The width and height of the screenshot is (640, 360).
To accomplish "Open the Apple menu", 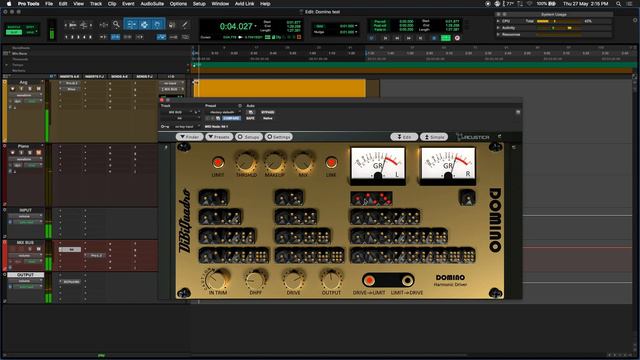I will click(9, 4).
